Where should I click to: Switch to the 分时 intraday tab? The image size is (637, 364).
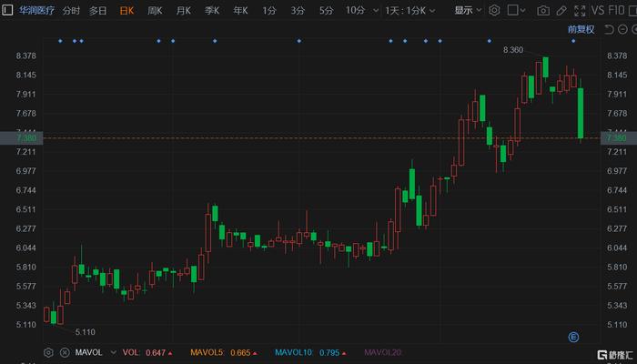pyautogui.click(x=71, y=11)
